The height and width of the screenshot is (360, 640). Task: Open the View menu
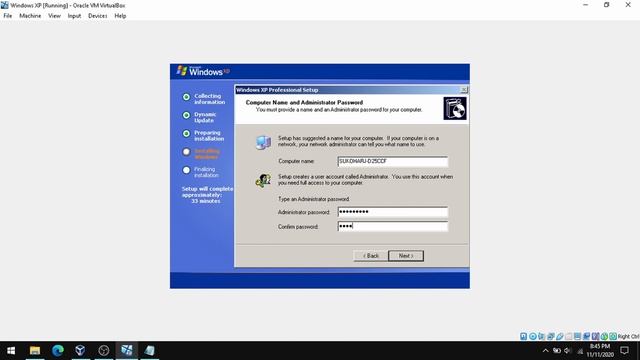point(54,16)
